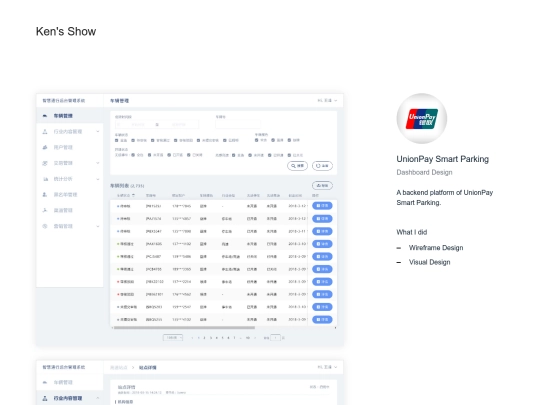Click the table's horizontal scrollbar
This screenshot has height=405, width=540.
click(185, 328)
